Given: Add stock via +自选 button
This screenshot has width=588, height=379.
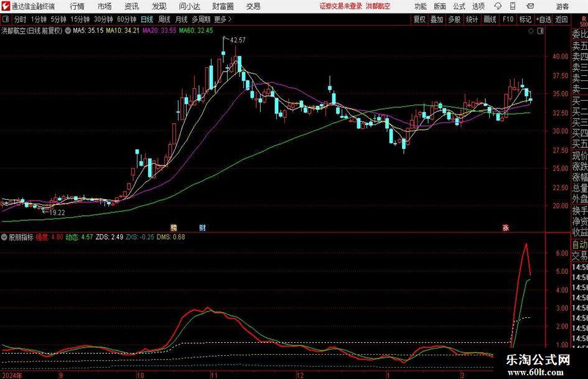Looking at the screenshot, I should tap(544, 19).
